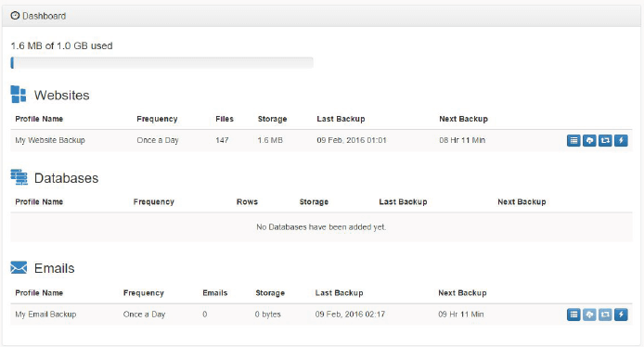Click last backup '09 Feb, 2016 01:01'

pyautogui.click(x=352, y=140)
